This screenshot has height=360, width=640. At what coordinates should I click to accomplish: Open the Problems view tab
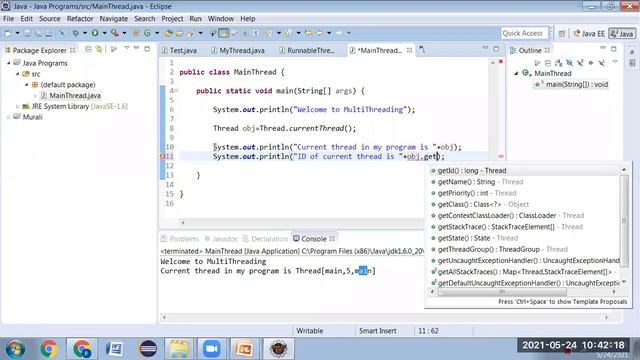[180, 239]
